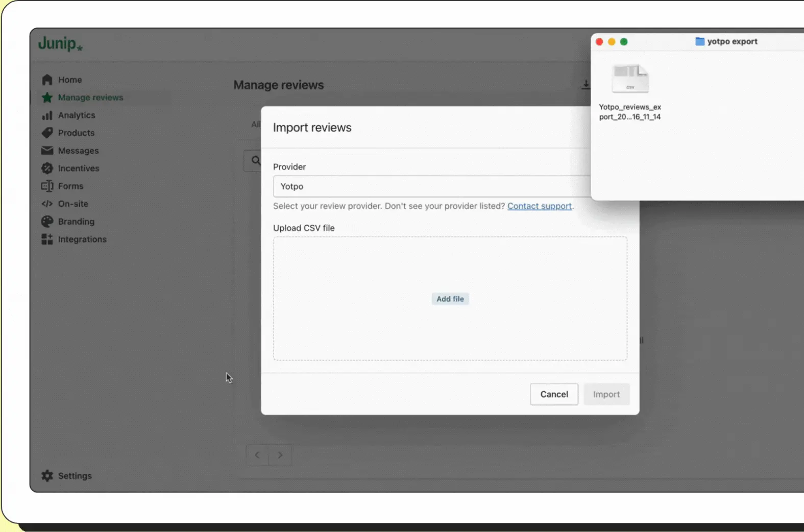The height and width of the screenshot is (532, 804).
Task: Open On-site in the sidebar
Action: point(73,204)
